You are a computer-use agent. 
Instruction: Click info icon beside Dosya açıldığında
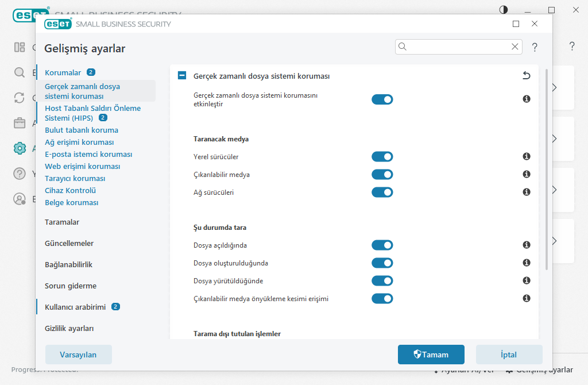coord(526,245)
